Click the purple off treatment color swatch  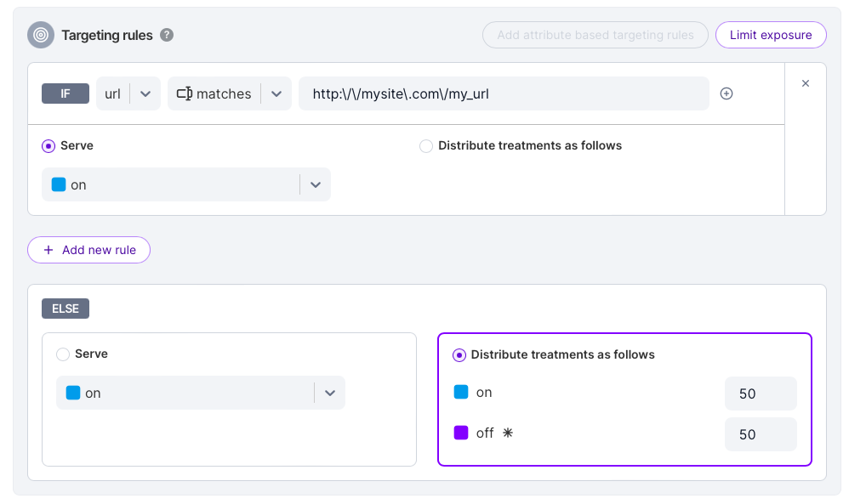[461, 433]
